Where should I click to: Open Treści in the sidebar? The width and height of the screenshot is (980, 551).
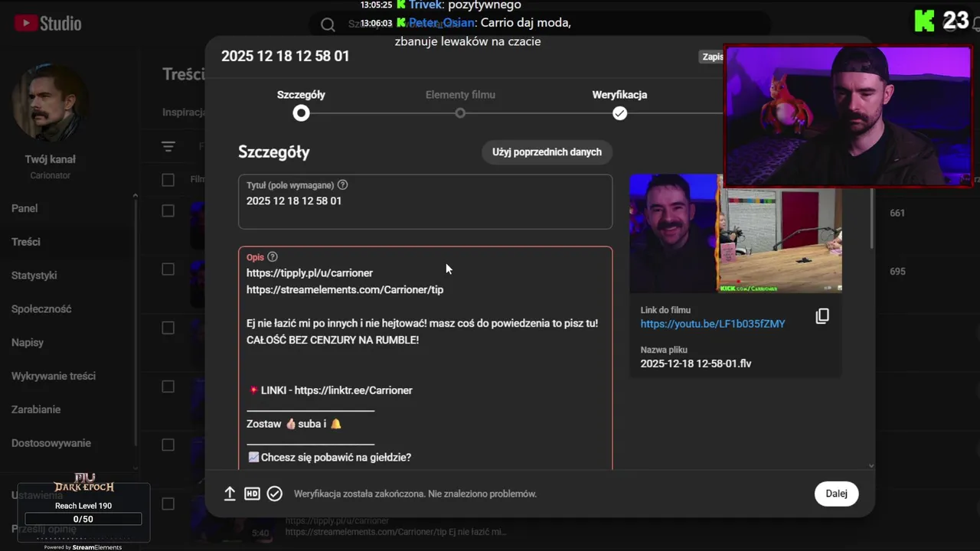click(x=26, y=242)
